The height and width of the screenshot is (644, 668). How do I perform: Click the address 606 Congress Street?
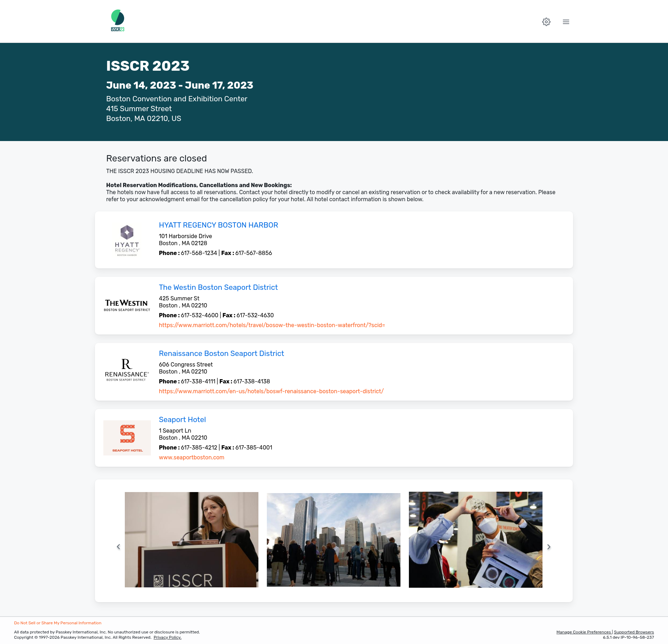point(186,364)
